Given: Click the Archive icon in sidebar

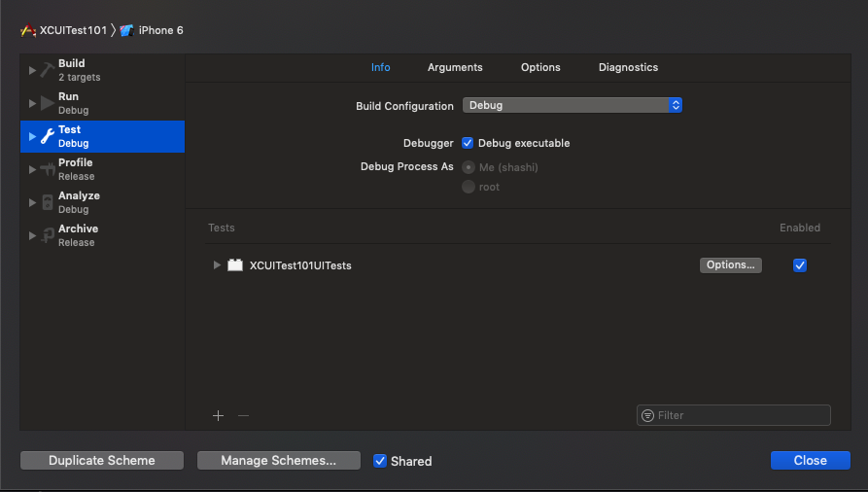Looking at the screenshot, I should (48, 235).
